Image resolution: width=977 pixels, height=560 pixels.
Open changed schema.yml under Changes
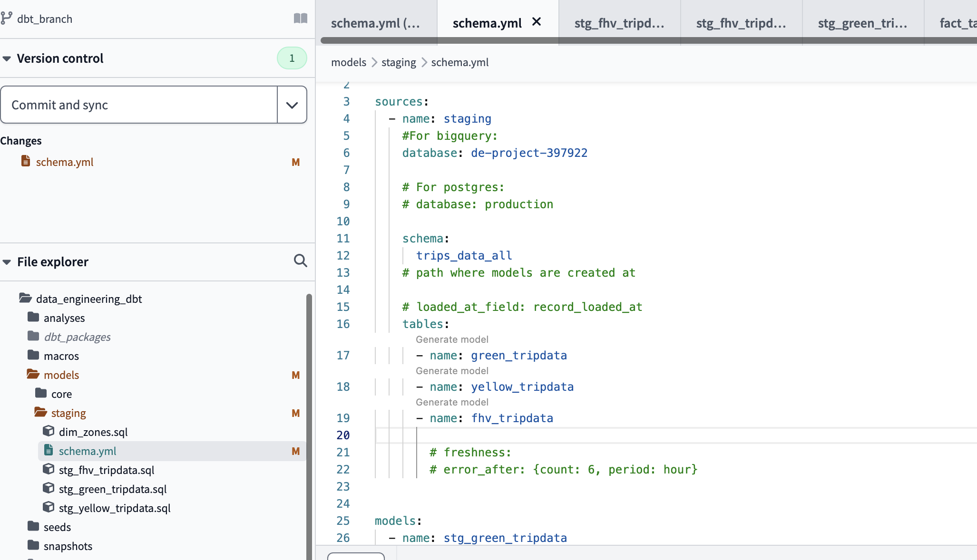pyautogui.click(x=65, y=162)
